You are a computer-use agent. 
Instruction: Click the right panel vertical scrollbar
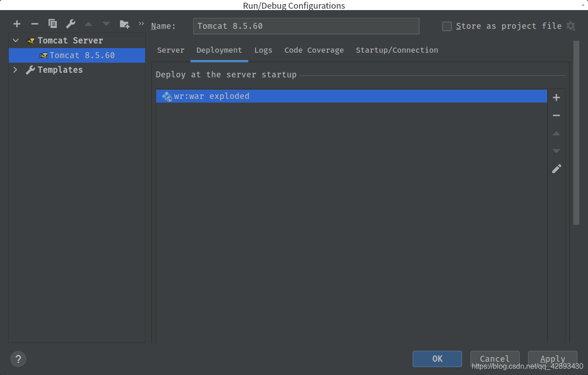576,133
